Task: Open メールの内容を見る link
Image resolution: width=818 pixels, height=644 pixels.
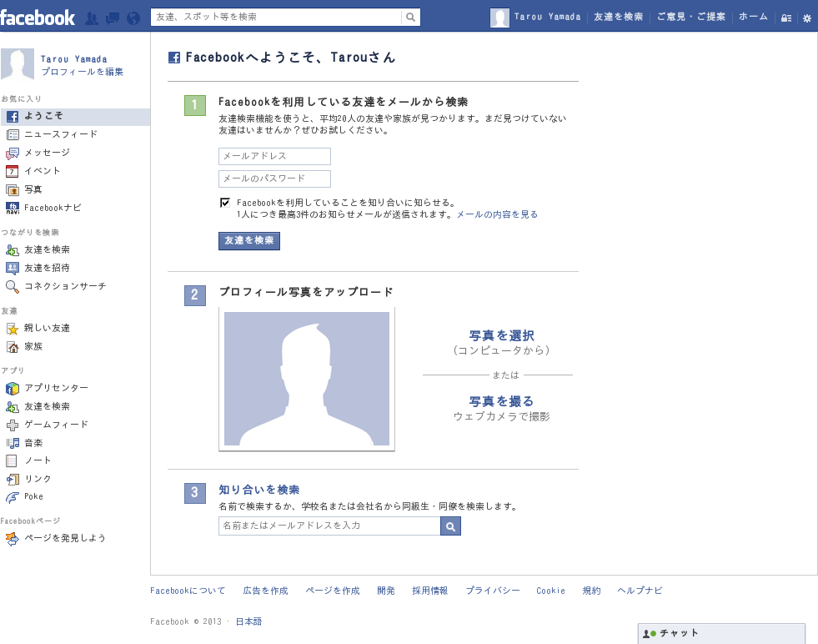Action: coord(497,214)
